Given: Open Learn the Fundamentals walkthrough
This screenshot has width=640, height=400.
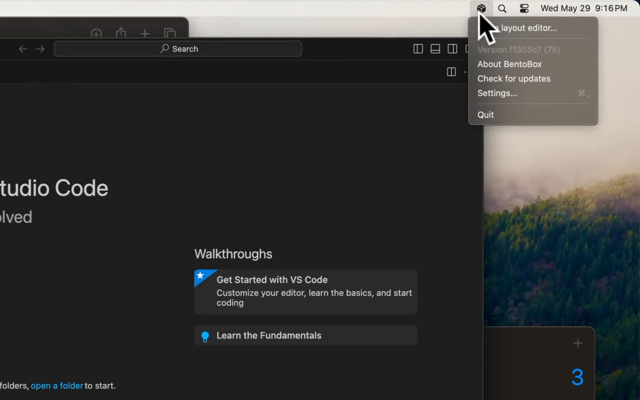Looking at the screenshot, I should 306,336.
